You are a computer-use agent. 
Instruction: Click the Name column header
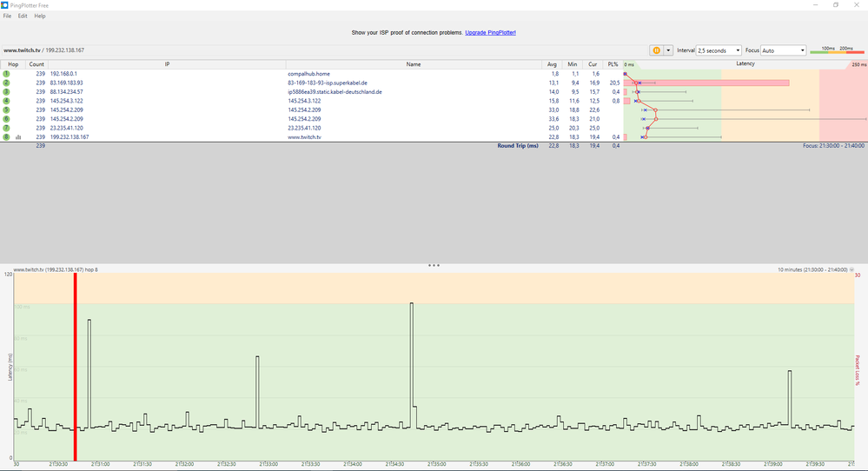[414, 64]
